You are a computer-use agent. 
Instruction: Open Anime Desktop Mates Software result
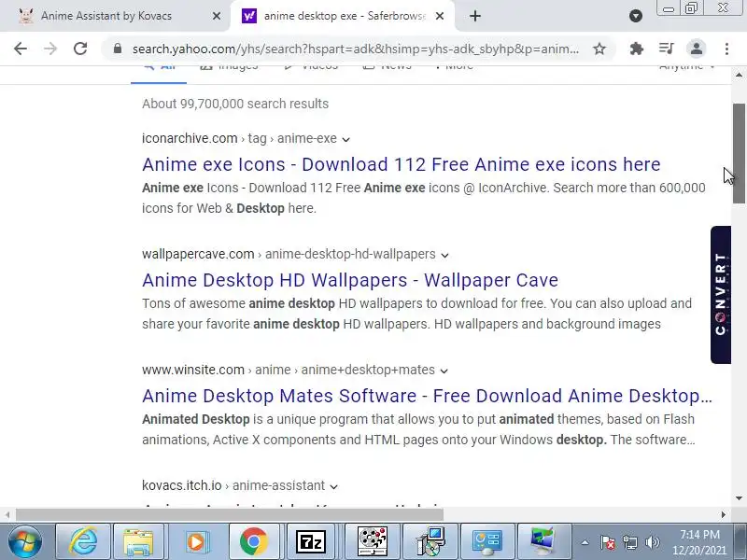click(x=427, y=396)
